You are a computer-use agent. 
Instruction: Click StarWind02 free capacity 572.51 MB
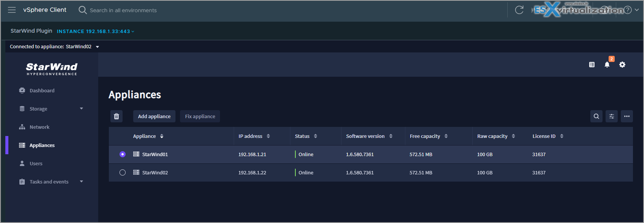pos(421,172)
